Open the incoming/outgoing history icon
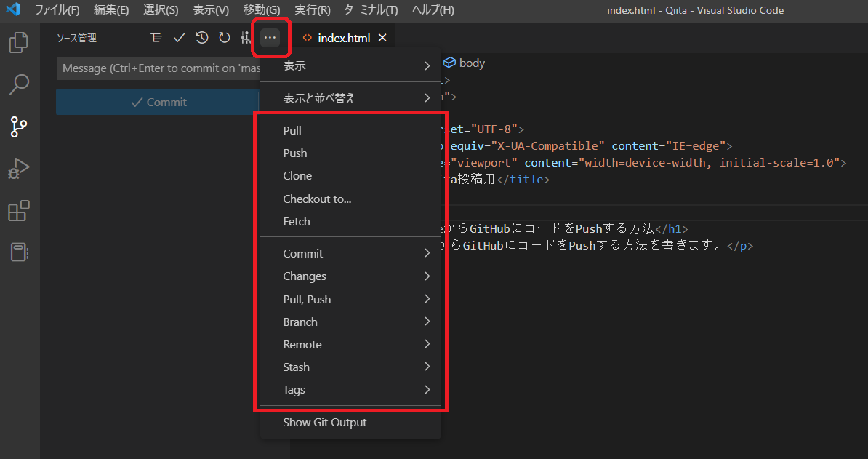This screenshot has width=868, height=459. (201, 37)
